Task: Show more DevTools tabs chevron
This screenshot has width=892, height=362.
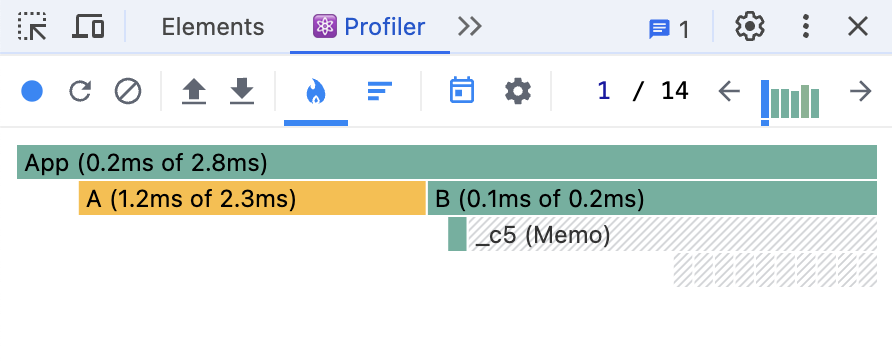Action: pyautogui.click(x=470, y=26)
